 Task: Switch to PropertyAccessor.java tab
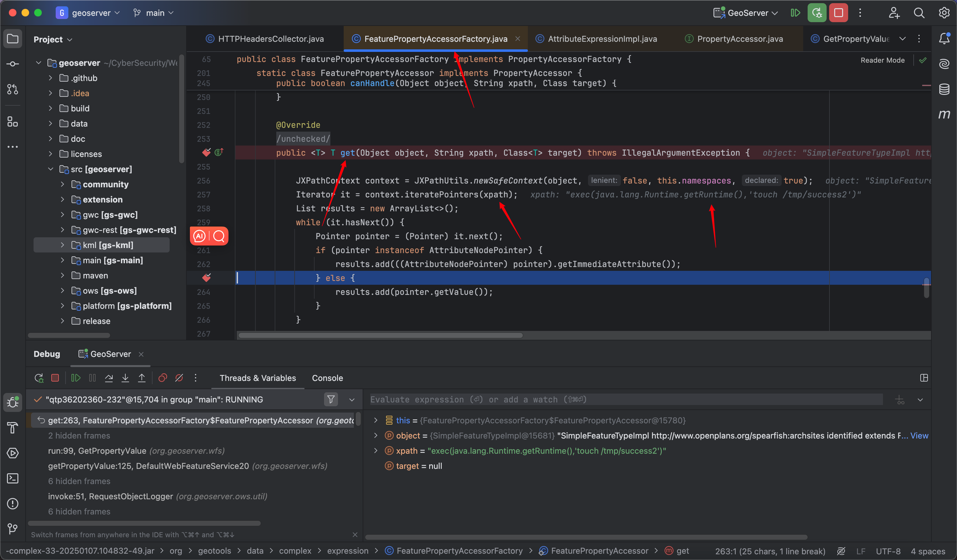click(735, 39)
